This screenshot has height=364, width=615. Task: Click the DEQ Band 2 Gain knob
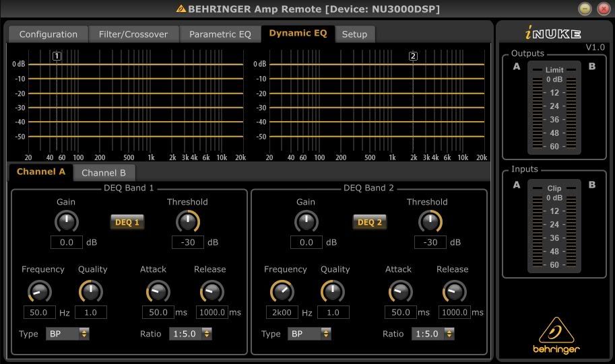point(306,221)
